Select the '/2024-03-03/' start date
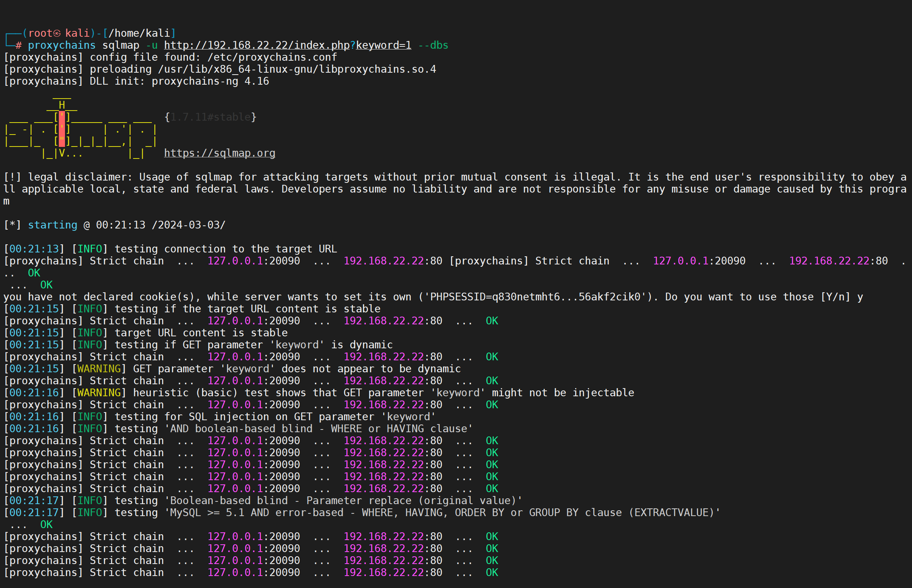912x588 pixels. tap(189, 225)
